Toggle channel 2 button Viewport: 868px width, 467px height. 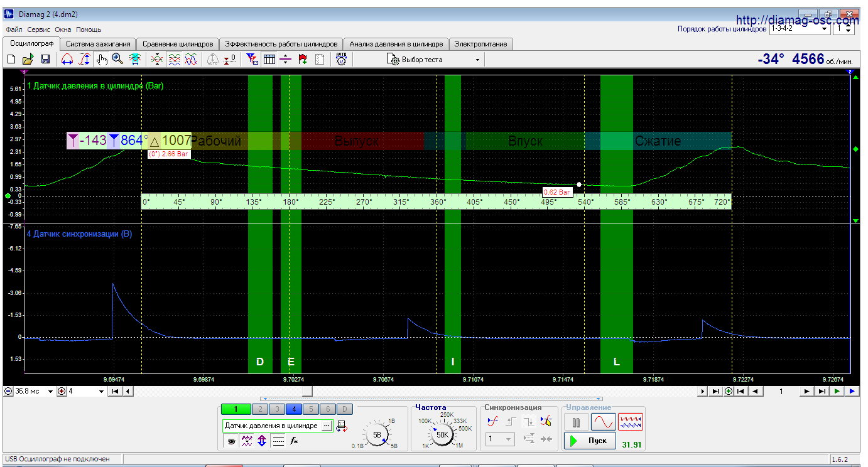[260, 409]
